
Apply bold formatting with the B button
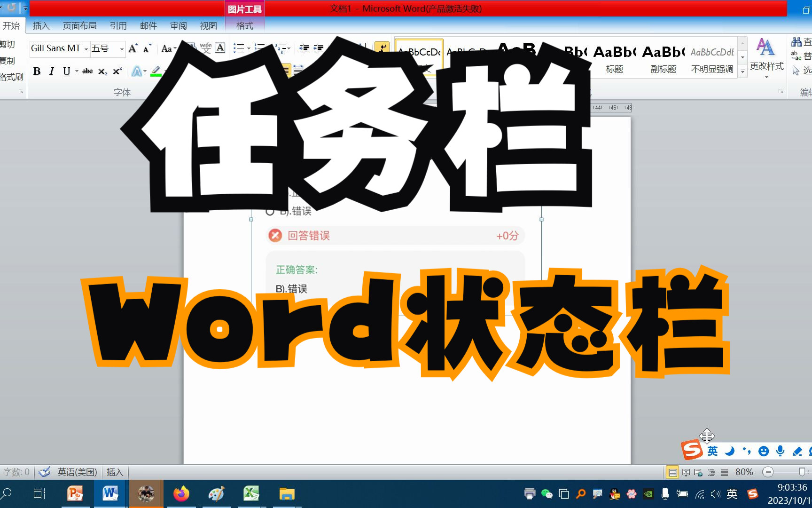click(x=37, y=71)
